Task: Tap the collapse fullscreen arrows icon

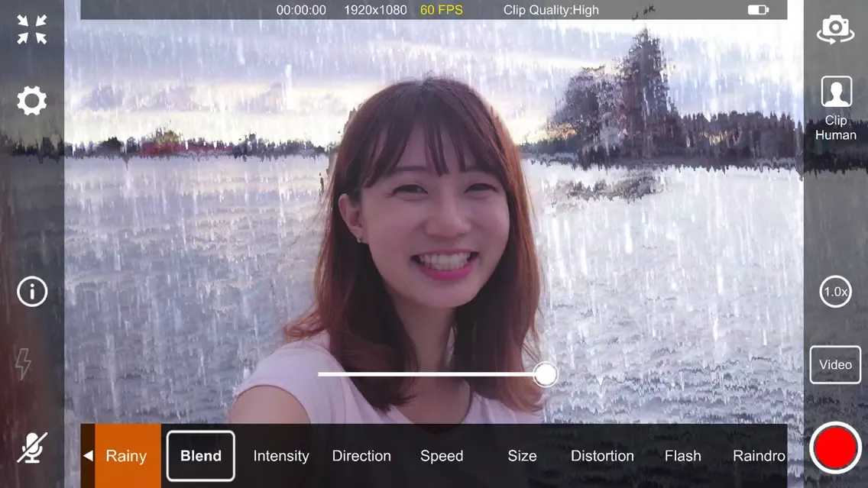Action: click(32, 30)
